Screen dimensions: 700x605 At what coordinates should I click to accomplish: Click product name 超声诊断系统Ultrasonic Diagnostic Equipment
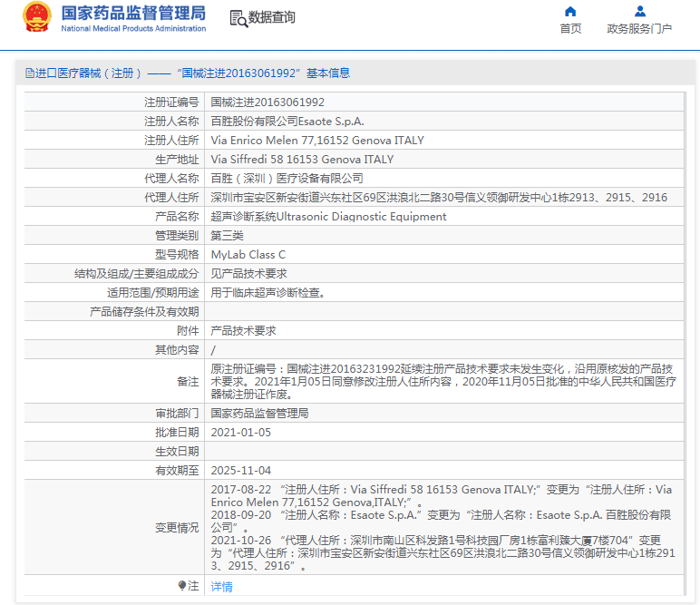point(328,217)
